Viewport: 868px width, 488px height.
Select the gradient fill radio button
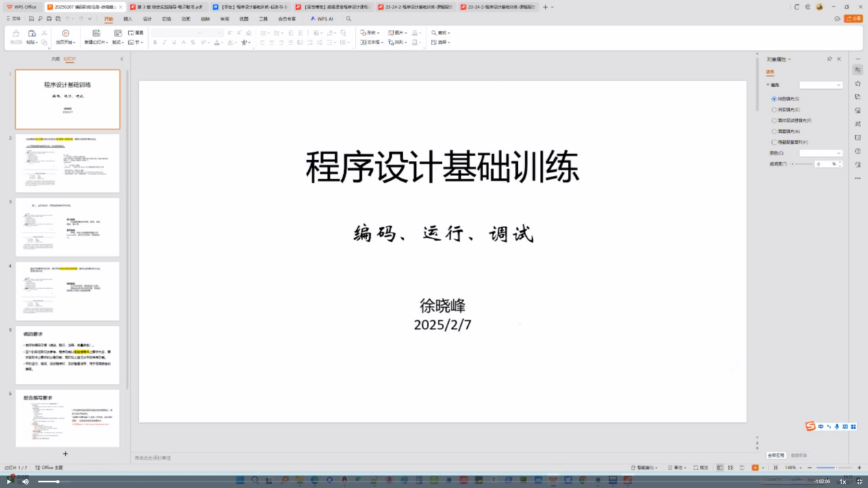click(774, 110)
